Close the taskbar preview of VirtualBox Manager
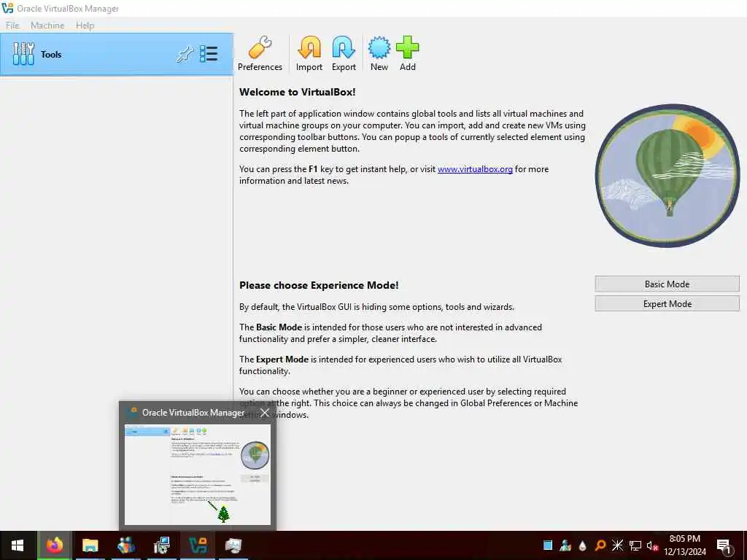747x560 pixels. click(265, 413)
